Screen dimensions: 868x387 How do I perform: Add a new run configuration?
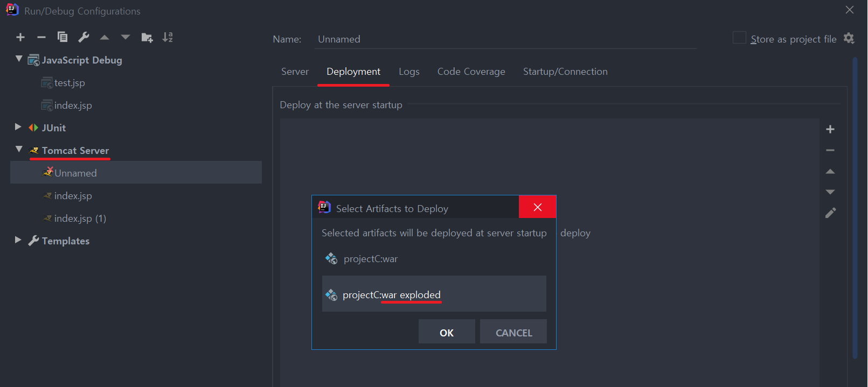click(20, 37)
